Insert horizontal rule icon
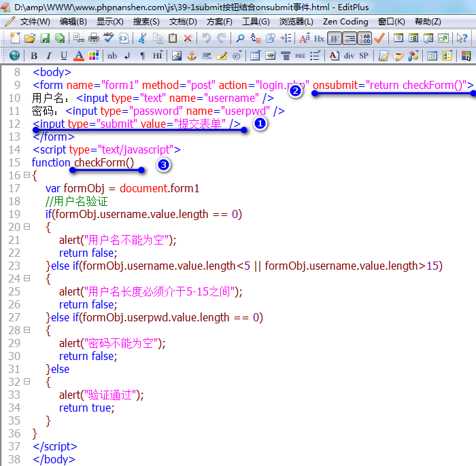The image size is (476, 466). (207, 56)
